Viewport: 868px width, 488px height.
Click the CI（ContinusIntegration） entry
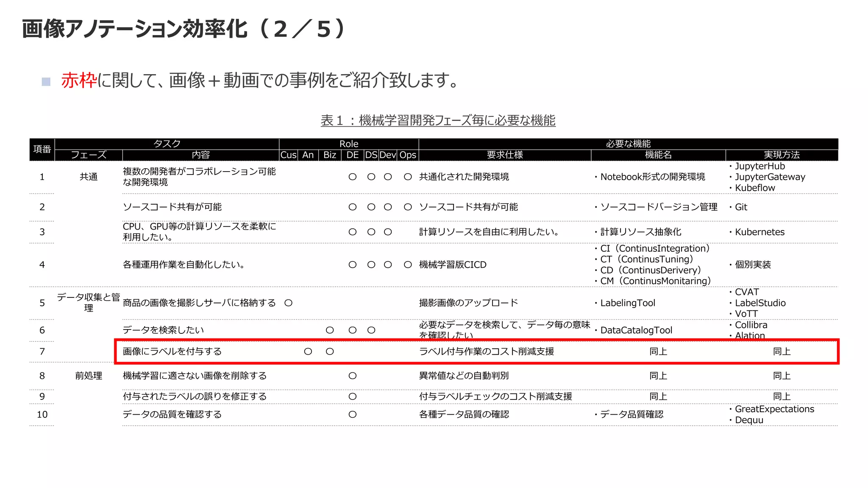[652, 248]
